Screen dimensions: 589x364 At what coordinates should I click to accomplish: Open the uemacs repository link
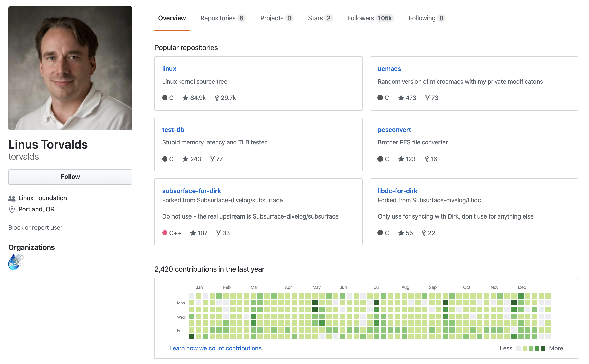(389, 69)
